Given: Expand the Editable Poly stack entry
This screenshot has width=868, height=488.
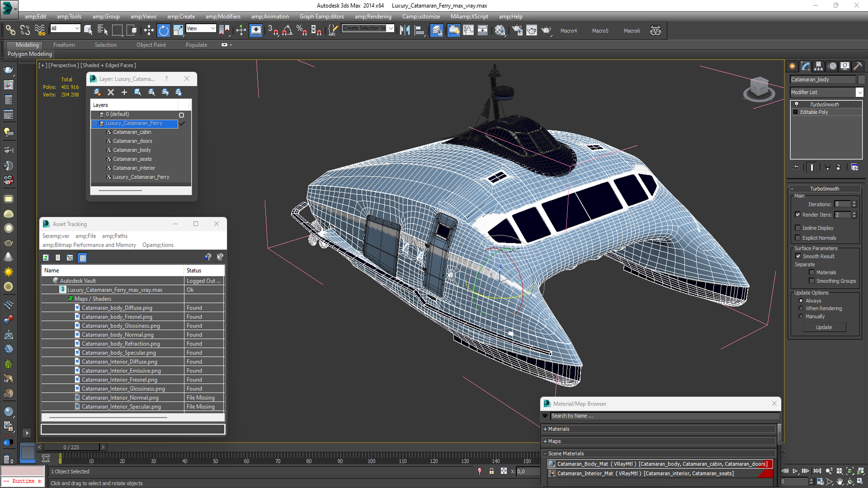Looking at the screenshot, I should 795,112.
